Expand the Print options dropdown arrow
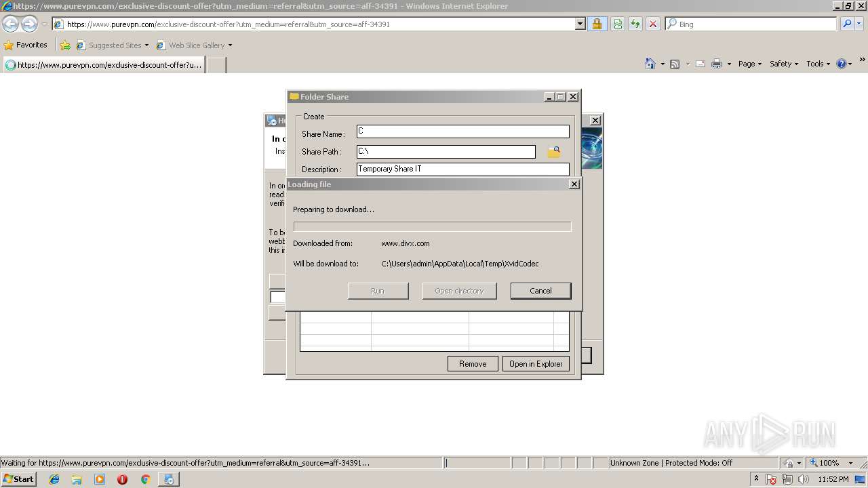 [729, 64]
